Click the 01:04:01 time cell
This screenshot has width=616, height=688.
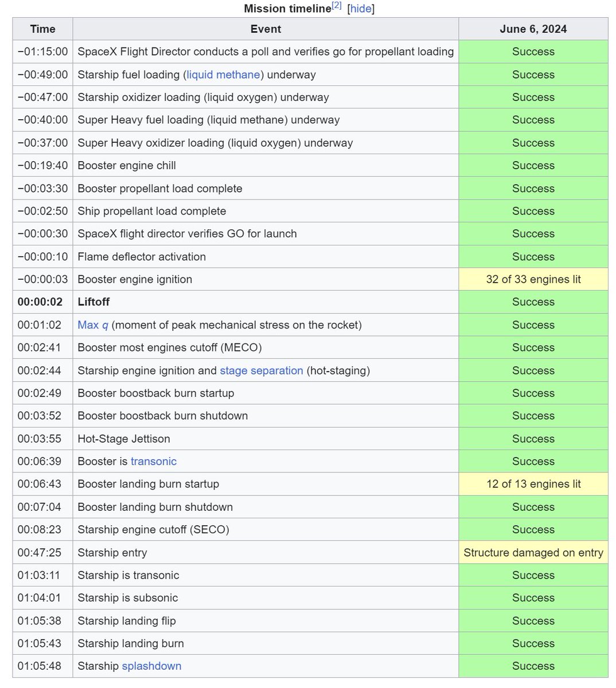pos(42,598)
